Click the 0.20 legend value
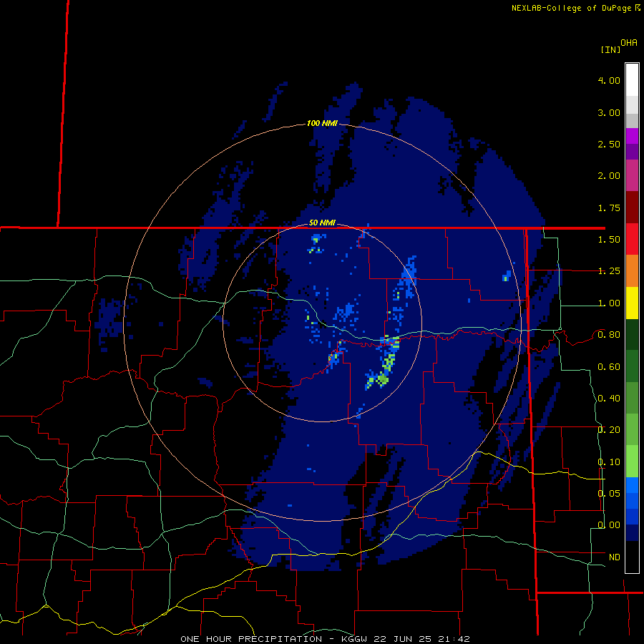Screen dimensions: 644x644 pyautogui.click(x=609, y=430)
